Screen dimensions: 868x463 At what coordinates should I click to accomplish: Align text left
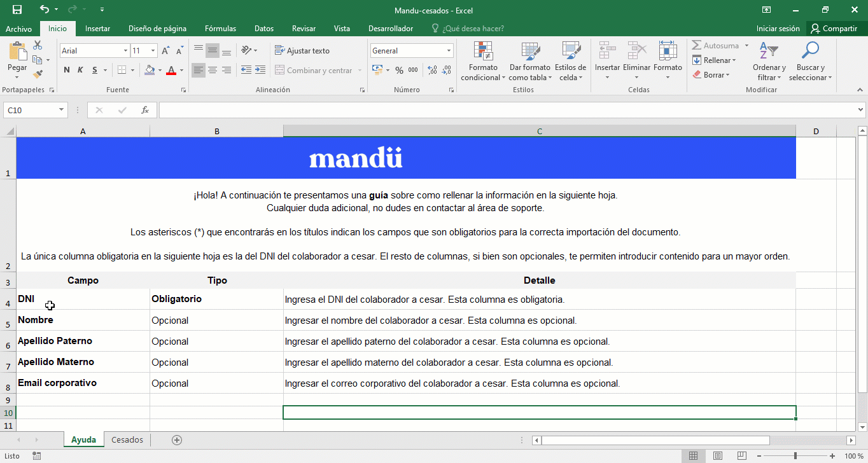(199, 70)
